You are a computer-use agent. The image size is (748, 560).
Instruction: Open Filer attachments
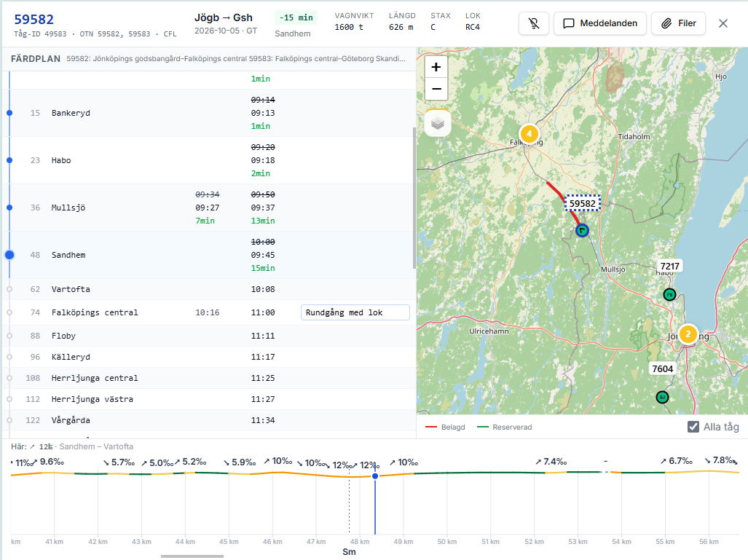(x=678, y=23)
